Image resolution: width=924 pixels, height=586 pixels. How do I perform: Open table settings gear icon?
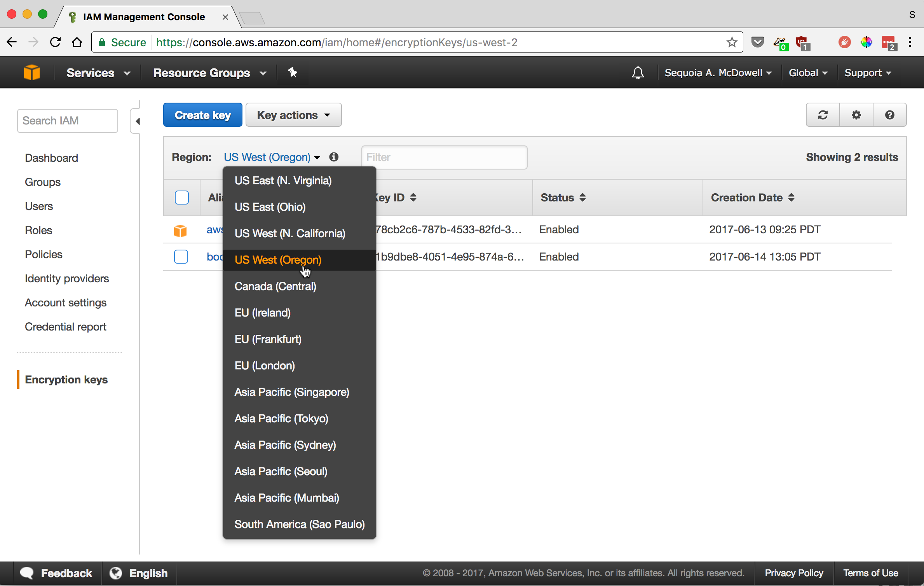pos(856,115)
